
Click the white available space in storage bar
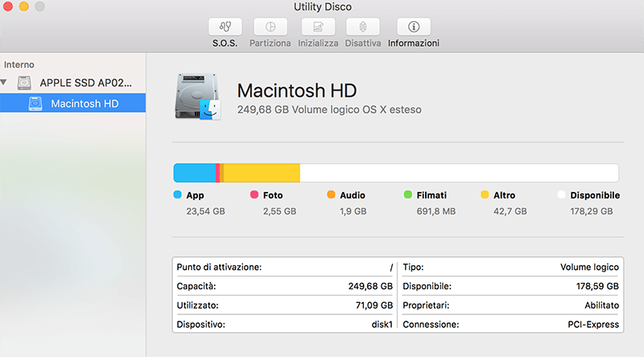459,172
